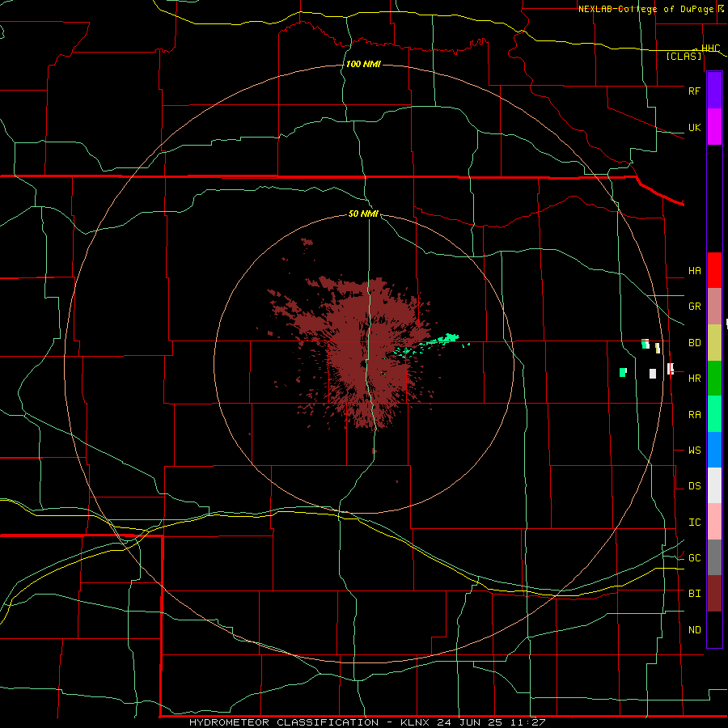
Task: Select the light pink IC legend swatch
Action: pyautogui.click(x=714, y=522)
